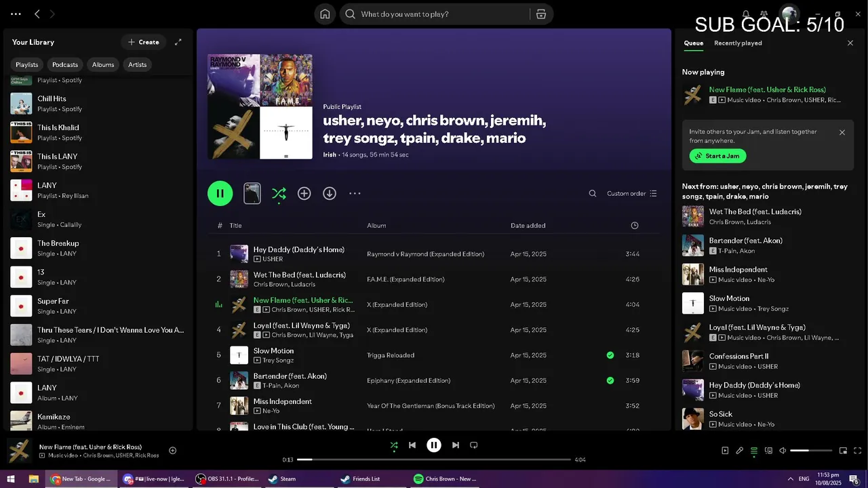Filter library by Playlists

27,64
